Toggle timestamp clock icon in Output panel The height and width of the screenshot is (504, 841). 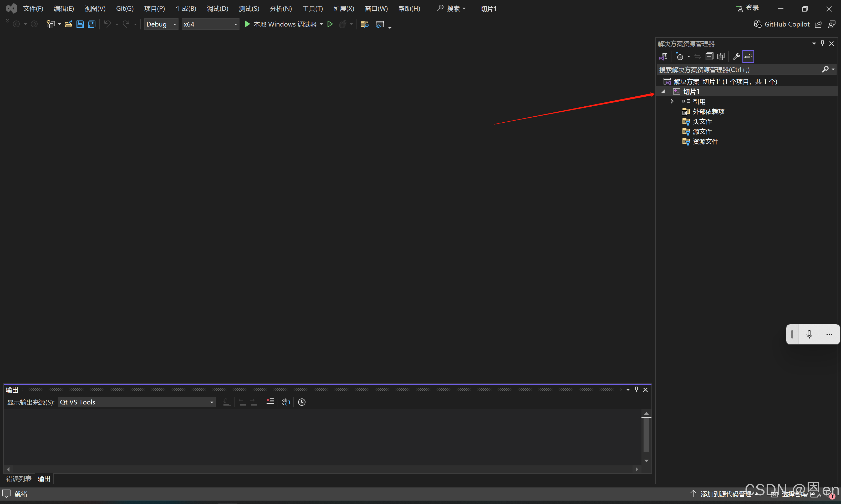tap(302, 402)
